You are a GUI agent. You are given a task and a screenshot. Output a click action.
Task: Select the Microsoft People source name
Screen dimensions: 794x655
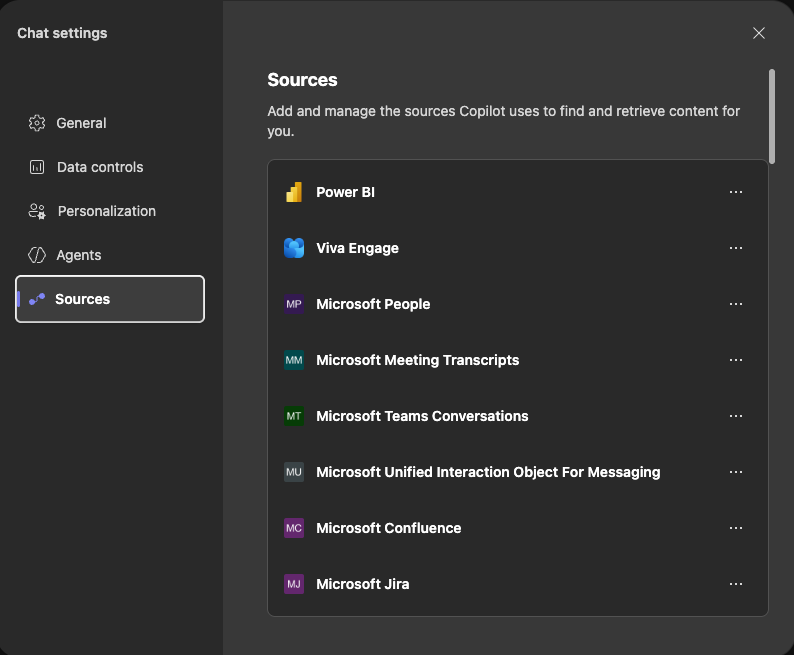[373, 304]
